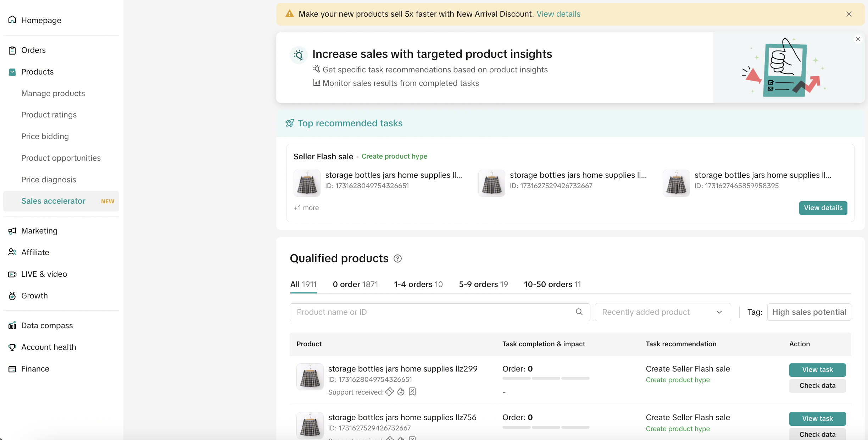This screenshot has height=440, width=868.
Task: Click search magnifier in product field
Action: click(579, 312)
